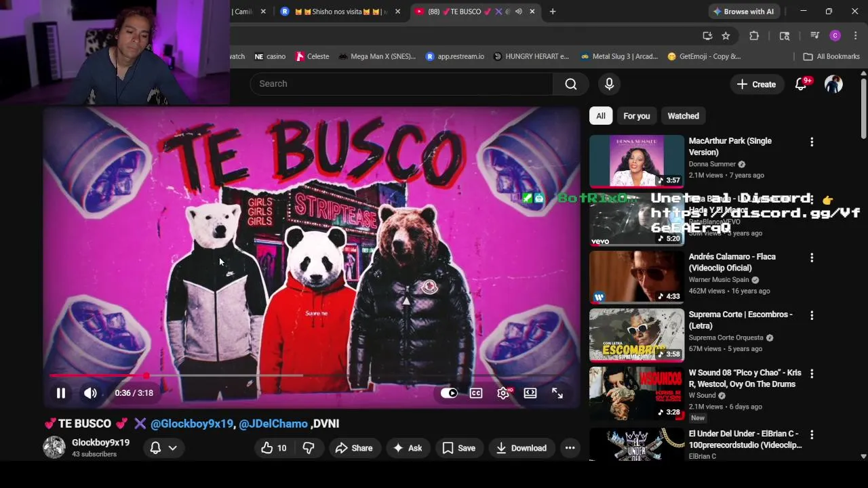Dislike the video thumbs-down button
Viewport: 868px width, 488px height.
309,448
